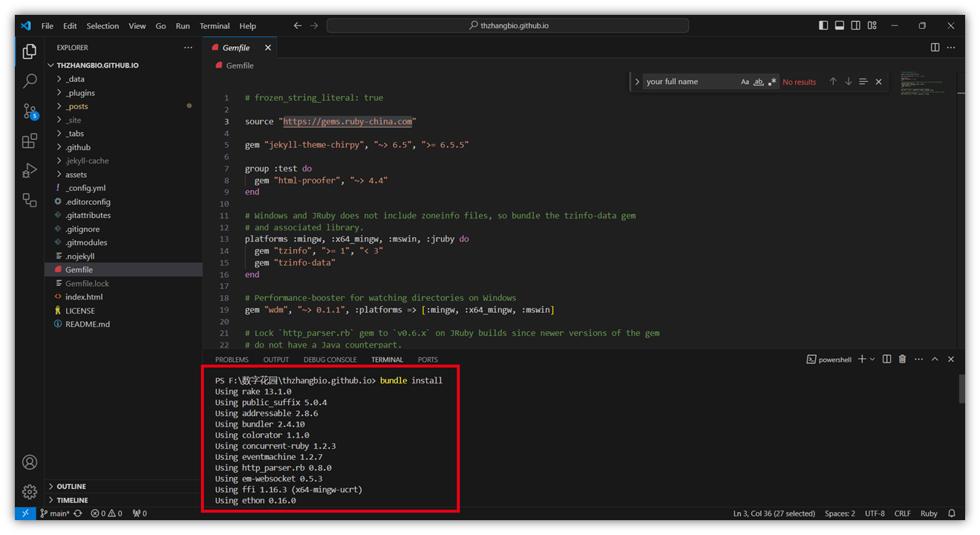Open notifications bell in status bar
Image resolution: width=980 pixels, height=535 pixels.
point(952,513)
